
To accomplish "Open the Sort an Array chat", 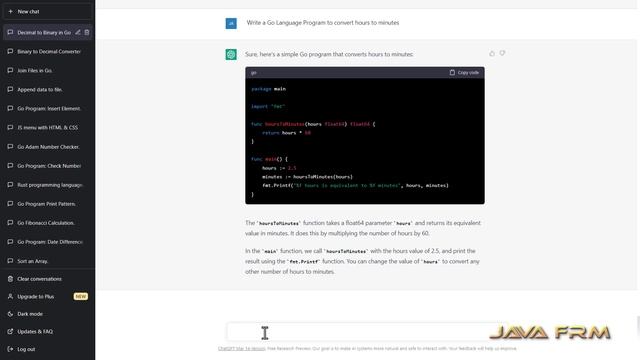I will click(x=47, y=261).
